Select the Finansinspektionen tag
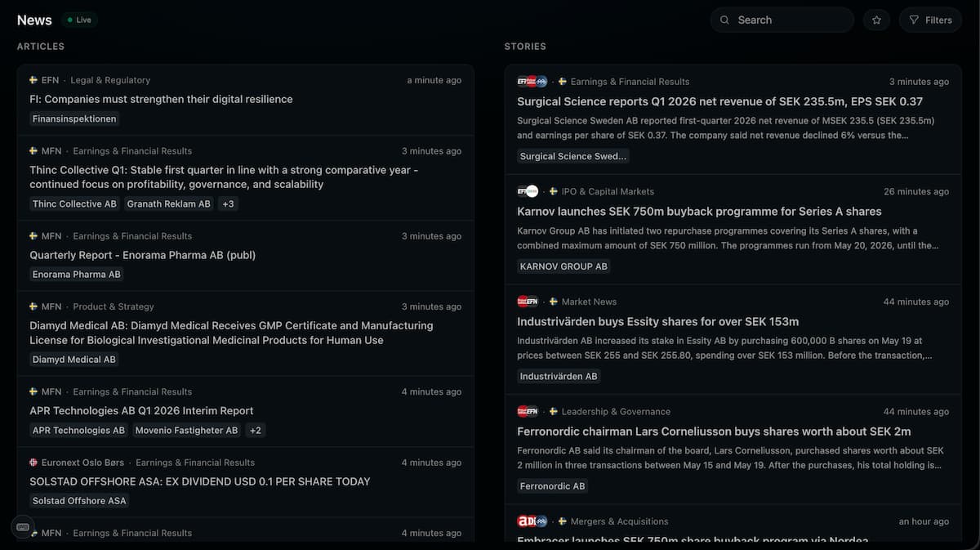Viewport: 980px width, 550px height. pos(74,118)
